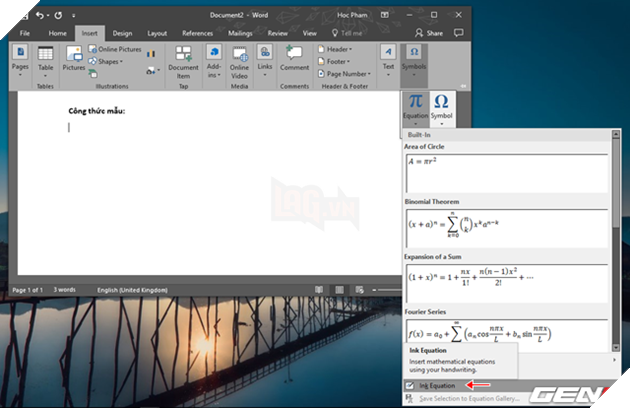Switch to the Mailings tab
The width and height of the screenshot is (630, 408).
point(240,33)
